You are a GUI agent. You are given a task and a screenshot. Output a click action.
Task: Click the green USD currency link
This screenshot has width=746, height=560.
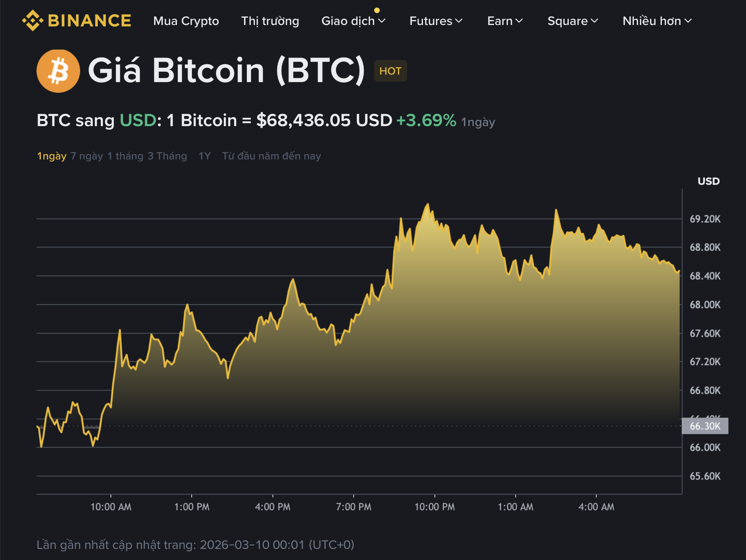click(137, 119)
